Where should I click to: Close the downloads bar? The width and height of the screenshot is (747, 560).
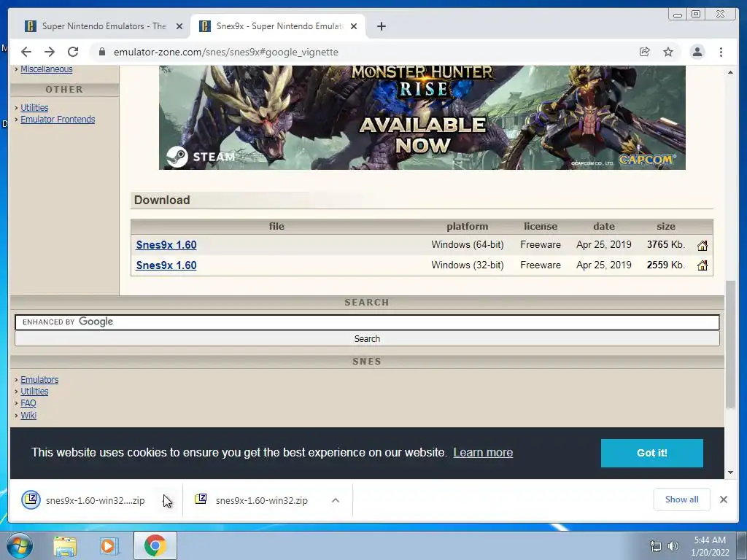(x=724, y=499)
